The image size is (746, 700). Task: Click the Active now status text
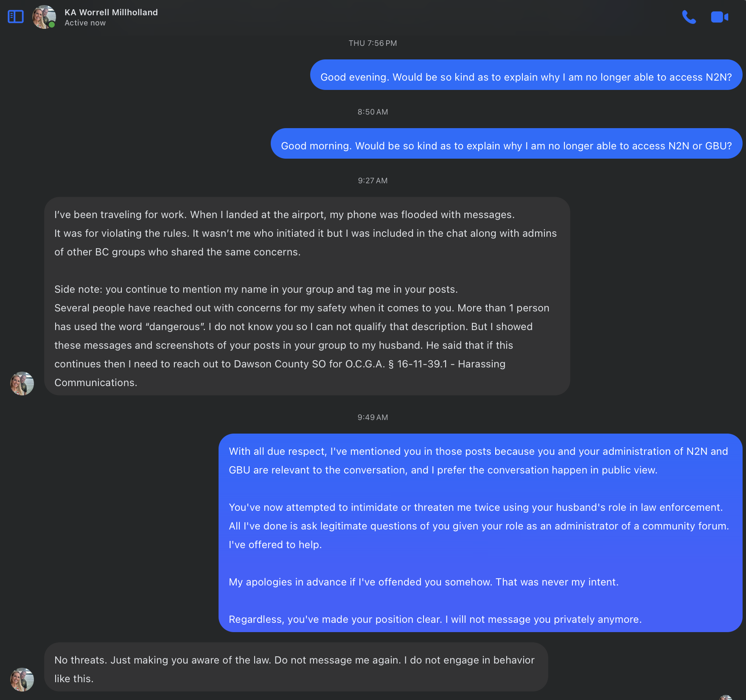click(85, 23)
